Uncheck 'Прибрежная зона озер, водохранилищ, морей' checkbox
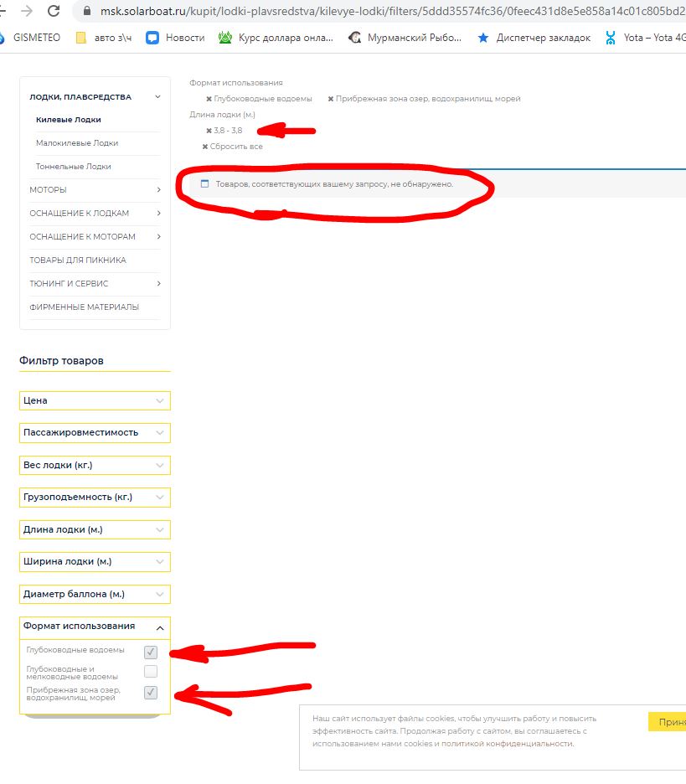686x784 pixels. 151,693
